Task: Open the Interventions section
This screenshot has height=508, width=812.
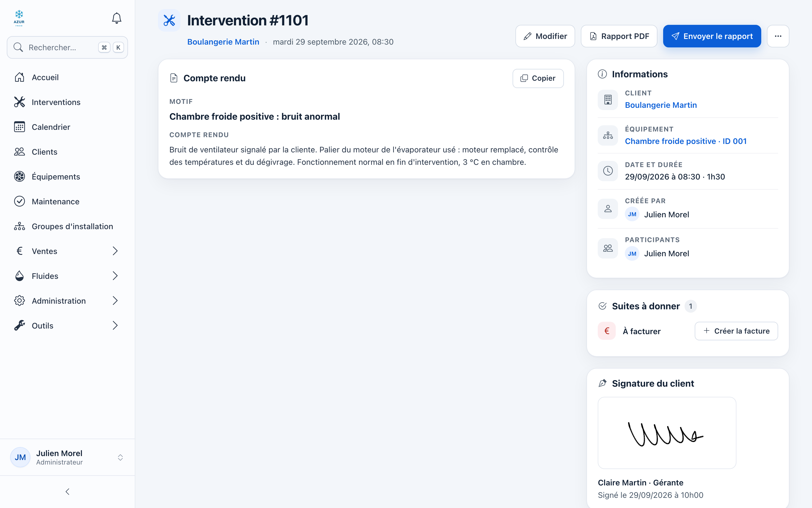Action: [x=67, y=102]
